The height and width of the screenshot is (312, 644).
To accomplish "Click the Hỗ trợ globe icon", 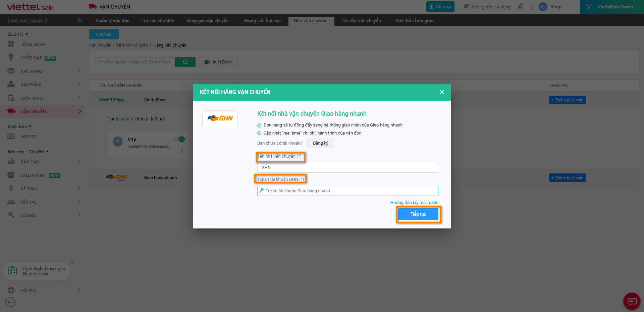I will pos(11,290).
